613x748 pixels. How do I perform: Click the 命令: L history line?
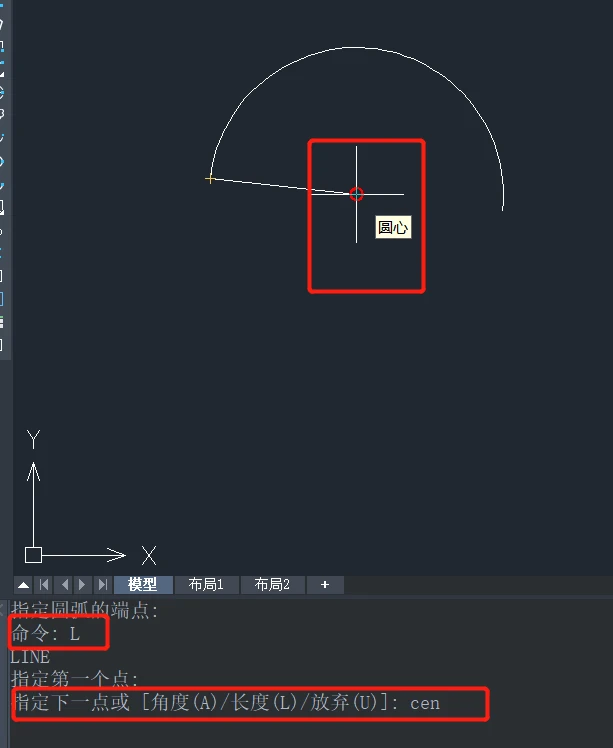(x=46, y=634)
